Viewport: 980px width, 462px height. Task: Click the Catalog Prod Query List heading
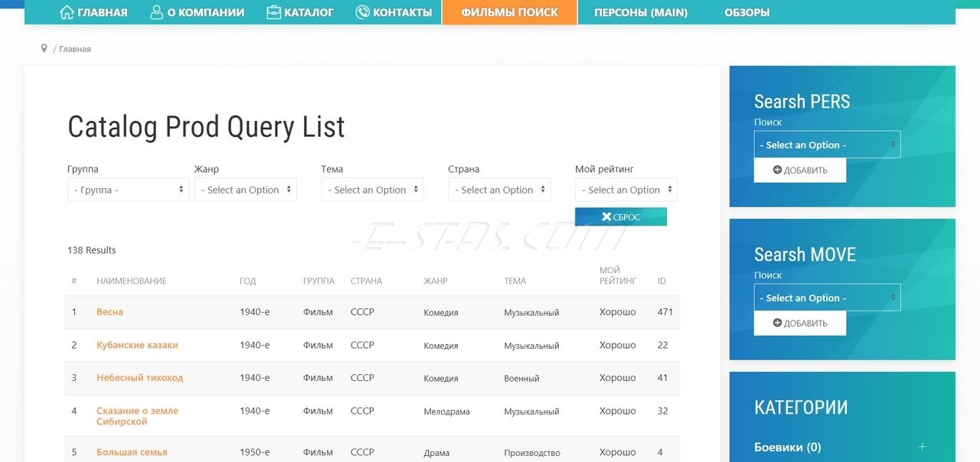coord(206,126)
